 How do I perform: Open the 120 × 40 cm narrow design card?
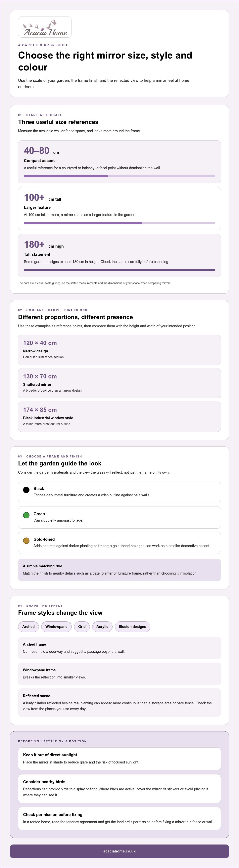point(119,350)
